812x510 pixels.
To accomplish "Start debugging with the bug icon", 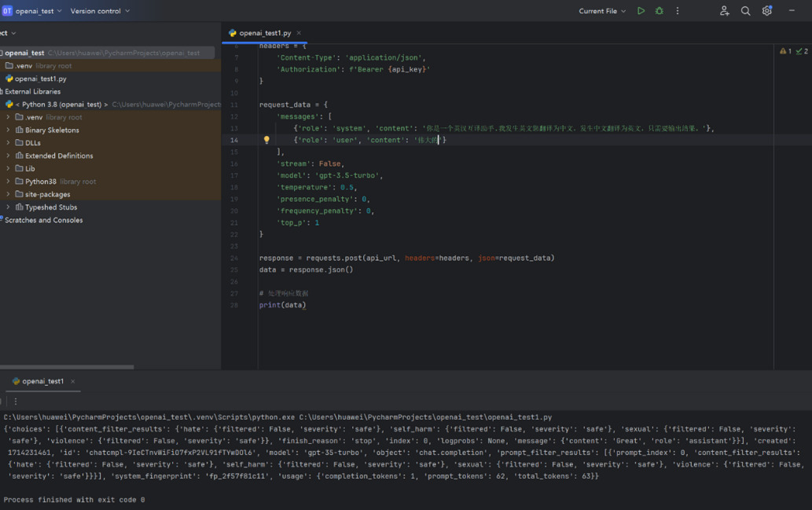I will (x=660, y=11).
